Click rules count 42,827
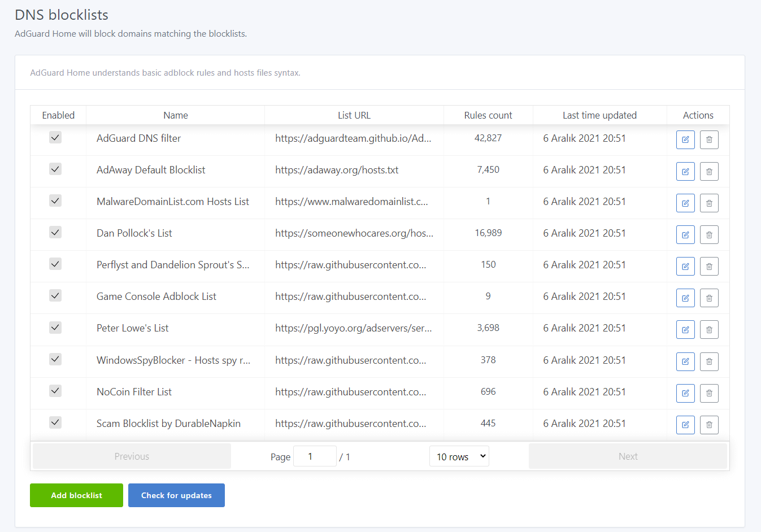Viewport: 761px width, 532px height. (x=488, y=138)
